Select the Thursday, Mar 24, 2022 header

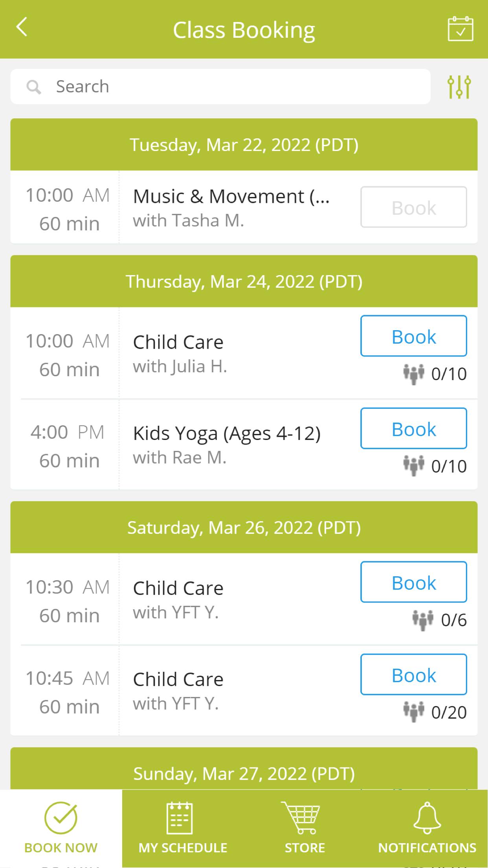point(244,281)
